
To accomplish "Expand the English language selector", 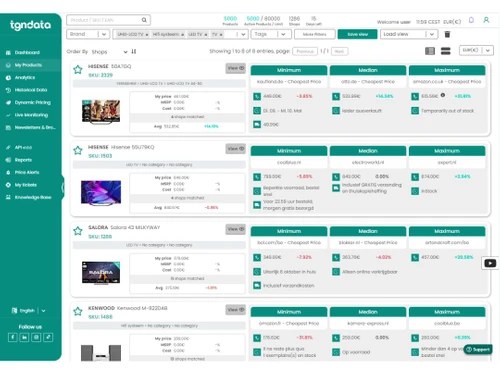I will click(29, 311).
